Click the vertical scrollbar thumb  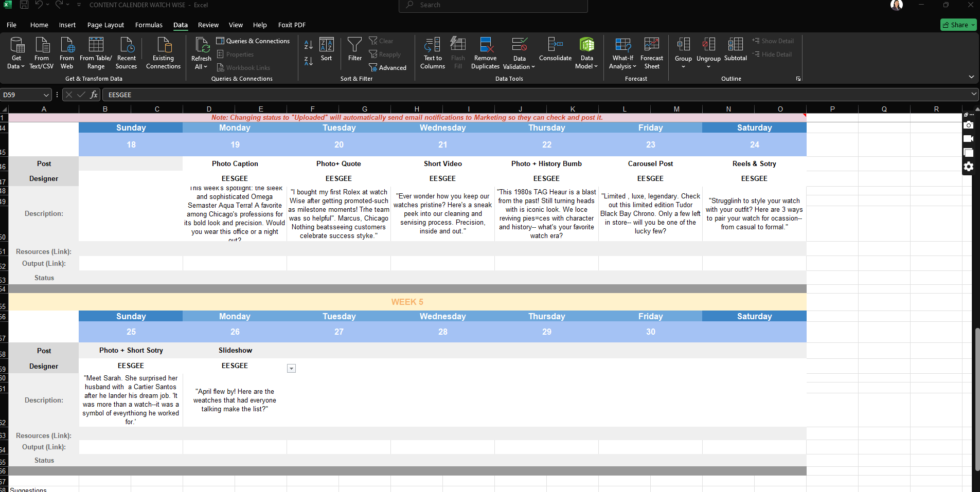(x=977, y=399)
